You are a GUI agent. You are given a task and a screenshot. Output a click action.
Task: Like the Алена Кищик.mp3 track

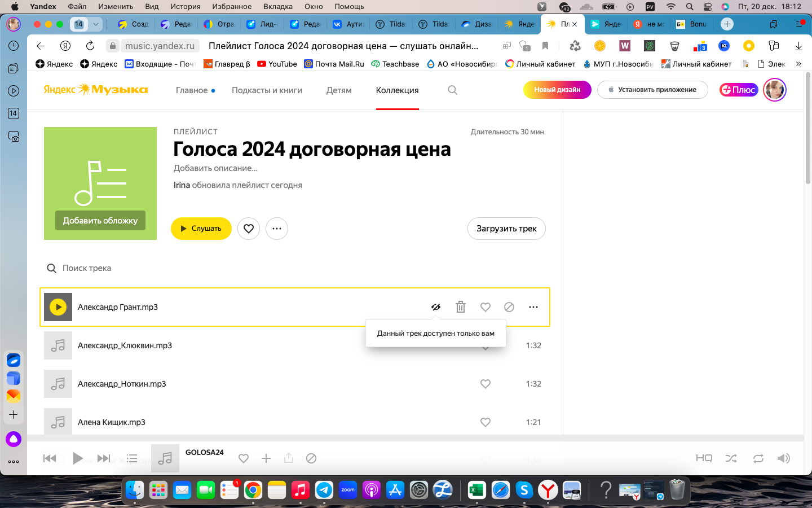tap(486, 422)
